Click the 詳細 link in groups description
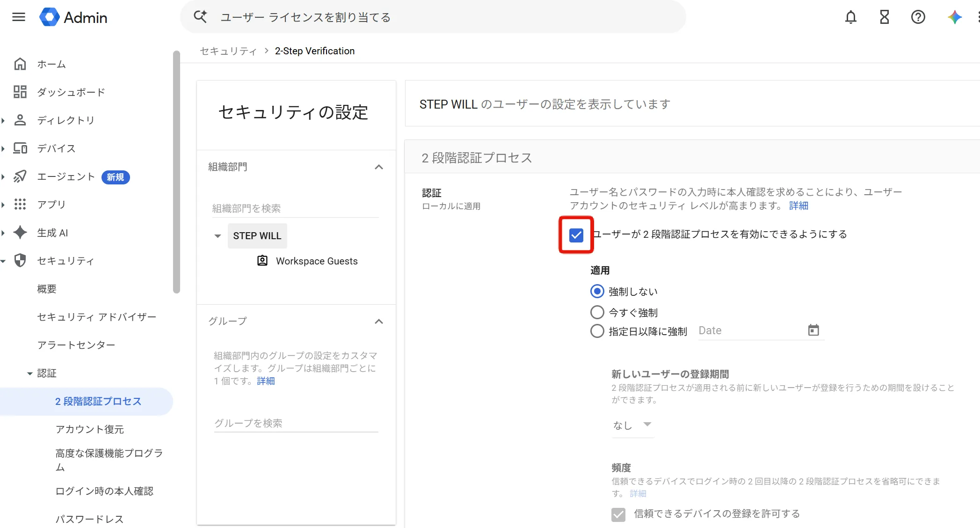Image resolution: width=980 pixels, height=528 pixels. [x=266, y=381]
